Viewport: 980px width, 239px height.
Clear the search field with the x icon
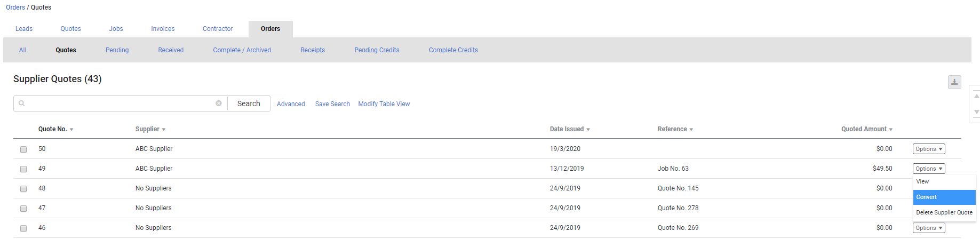point(219,103)
